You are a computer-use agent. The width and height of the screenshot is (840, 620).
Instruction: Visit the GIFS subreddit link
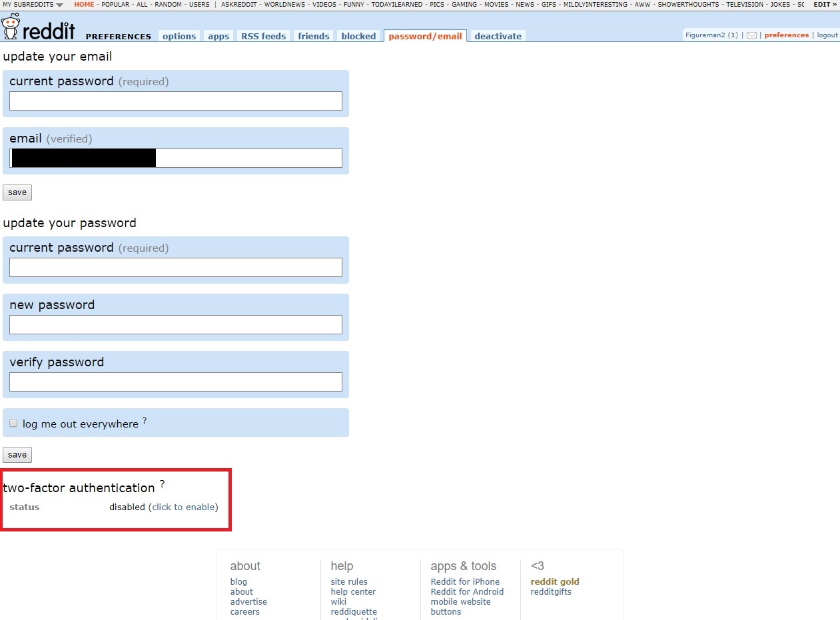[x=549, y=5]
